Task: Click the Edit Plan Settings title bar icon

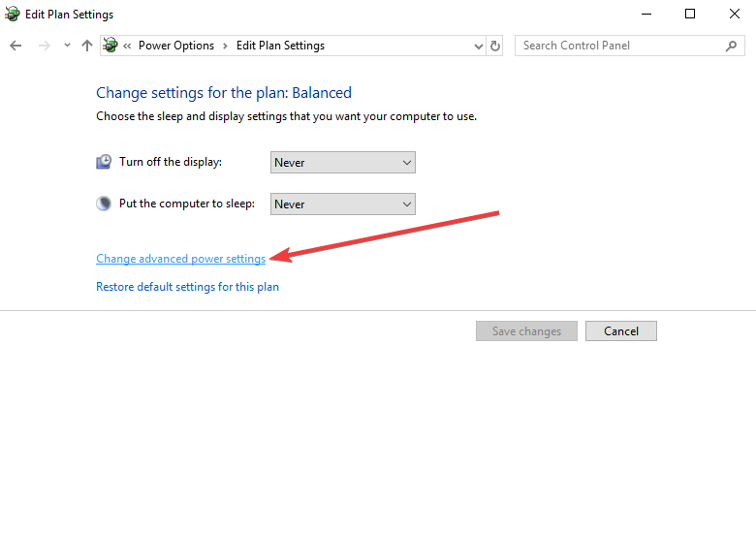Action: [x=12, y=14]
